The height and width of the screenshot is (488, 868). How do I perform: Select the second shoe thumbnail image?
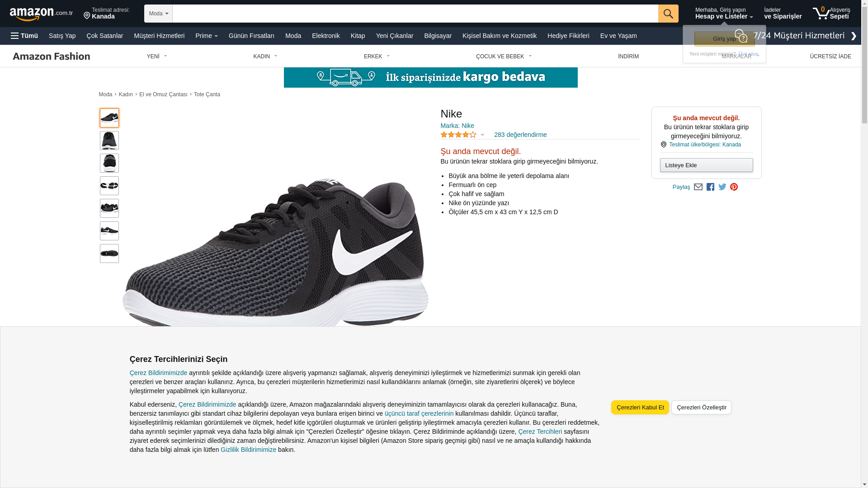tap(109, 141)
